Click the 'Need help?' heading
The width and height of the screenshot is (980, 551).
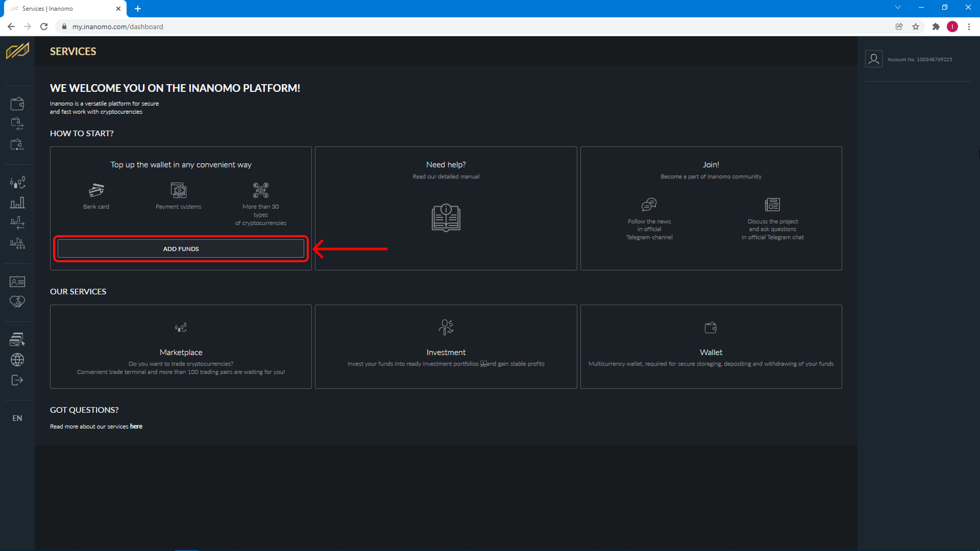point(446,165)
